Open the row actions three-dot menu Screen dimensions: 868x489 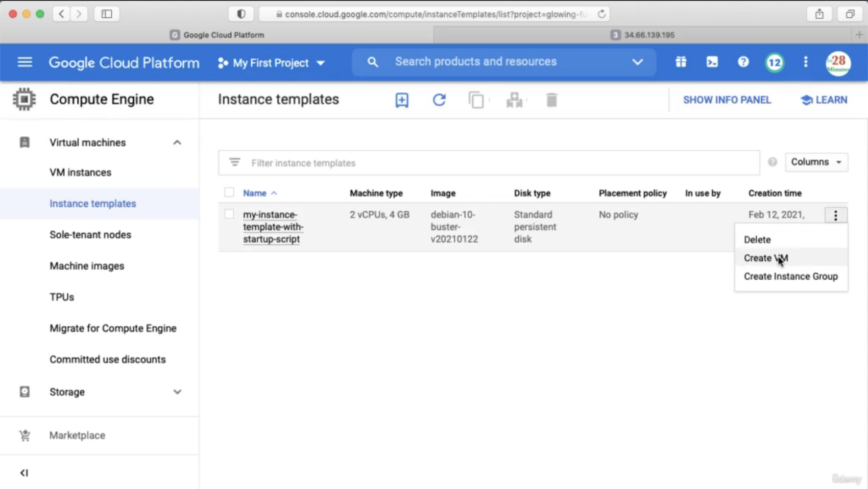835,215
